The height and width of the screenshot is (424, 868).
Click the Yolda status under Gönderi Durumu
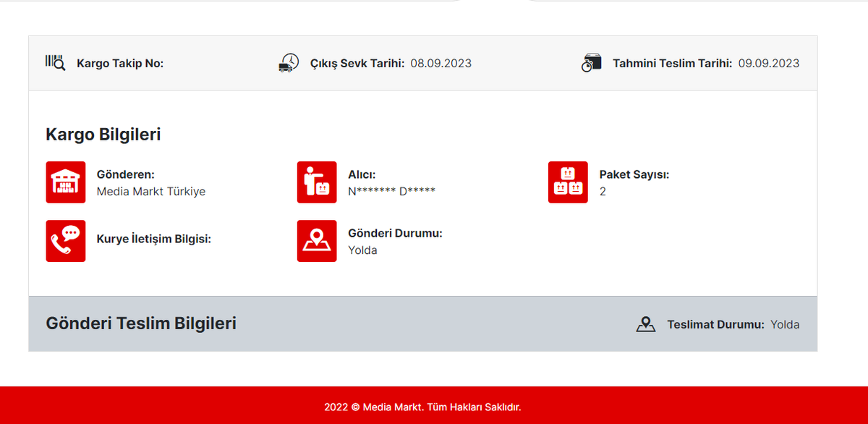tap(362, 250)
